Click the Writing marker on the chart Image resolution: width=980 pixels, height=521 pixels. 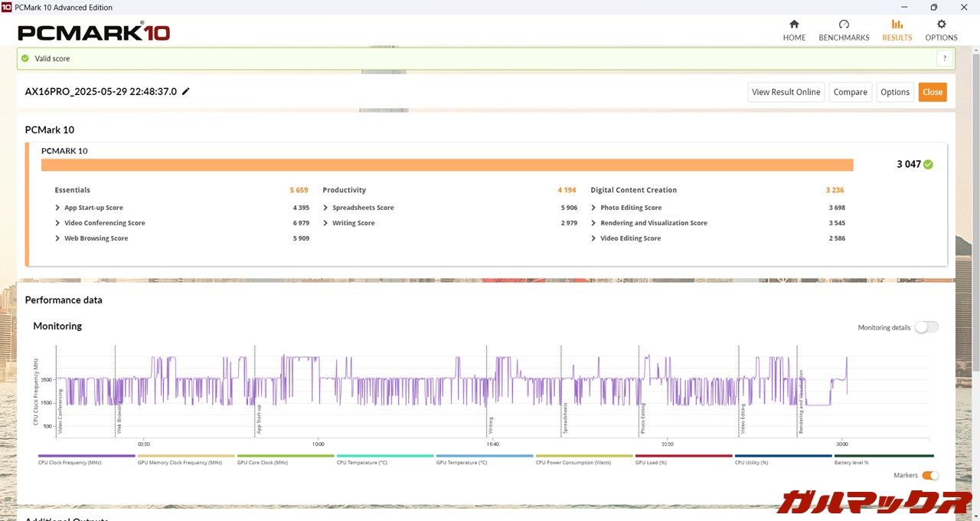490,424
